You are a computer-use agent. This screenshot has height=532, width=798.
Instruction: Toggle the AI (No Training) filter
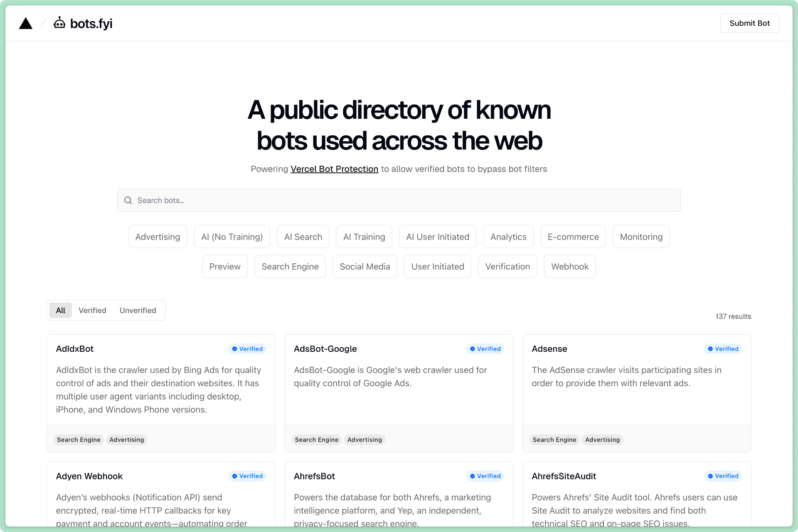click(x=232, y=237)
